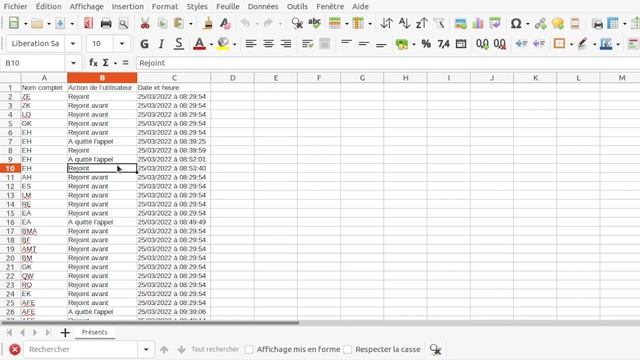640x360 pixels.
Task: Apply red font color swatch
Action: click(x=199, y=44)
